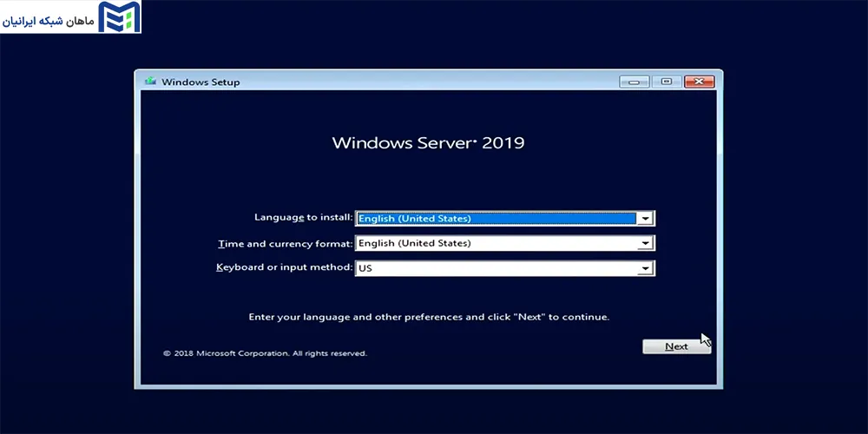Maximize the Windows Setup window
Viewport: 868px width, 434px height.
pos(667,82)
